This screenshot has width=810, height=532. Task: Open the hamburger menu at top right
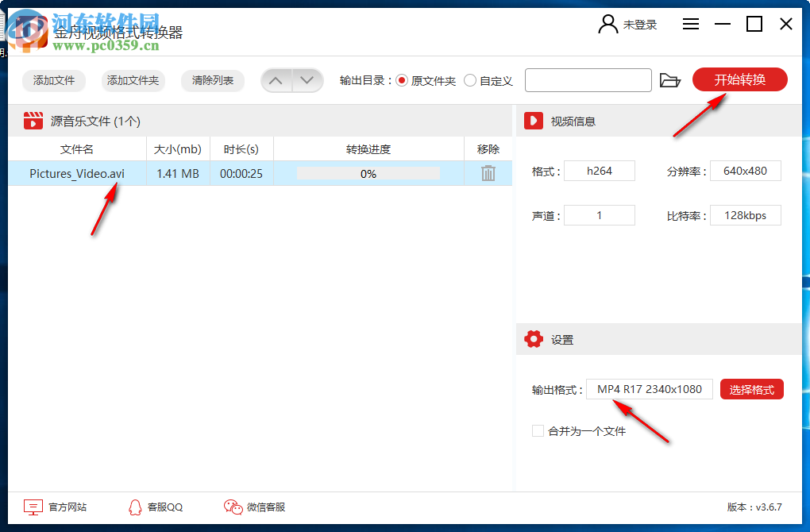690,24
